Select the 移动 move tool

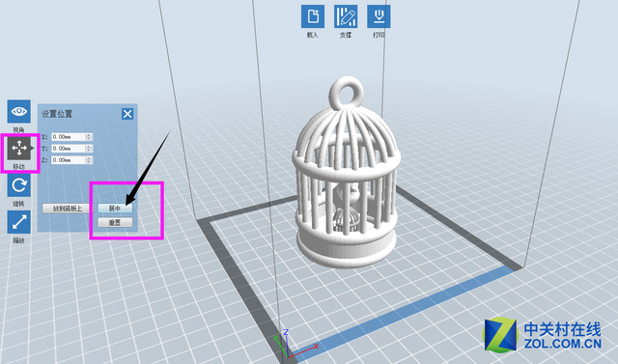point(19,148)
